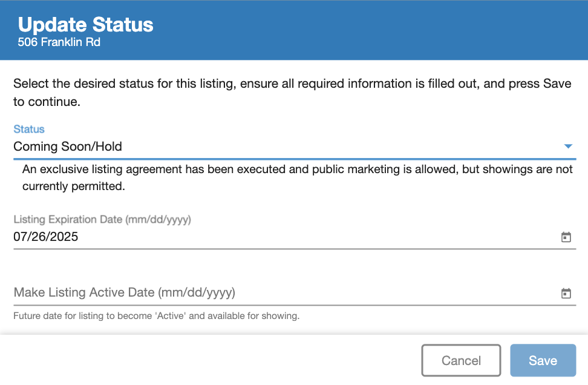588x385 pixels.
Task: Click Cancel to dismiss the dialog
Action: point(461,360)
